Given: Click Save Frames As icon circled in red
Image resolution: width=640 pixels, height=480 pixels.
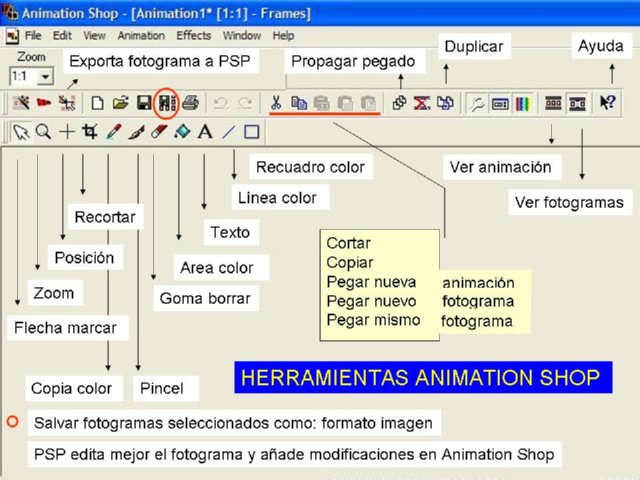Looking at the screenshot, I should tap(167, 103).
